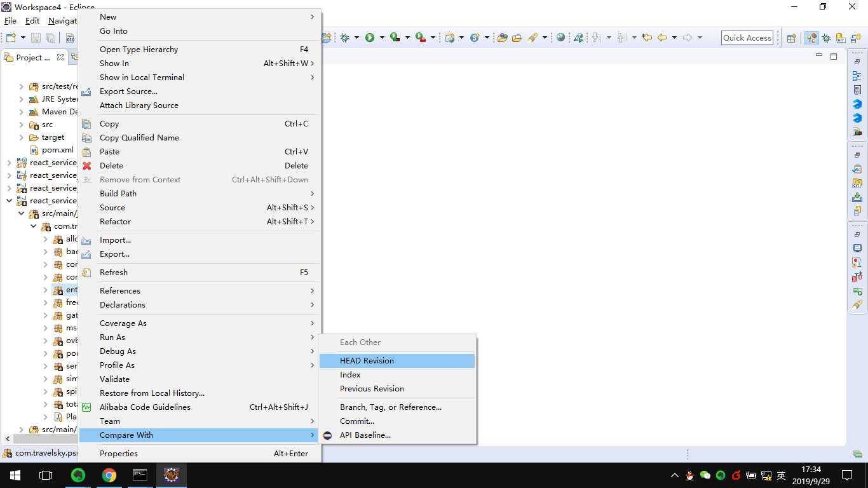Viewport: 868px width, 488px height.
Task: Click the Coverage launch toolbar icon
Action: 395,37
